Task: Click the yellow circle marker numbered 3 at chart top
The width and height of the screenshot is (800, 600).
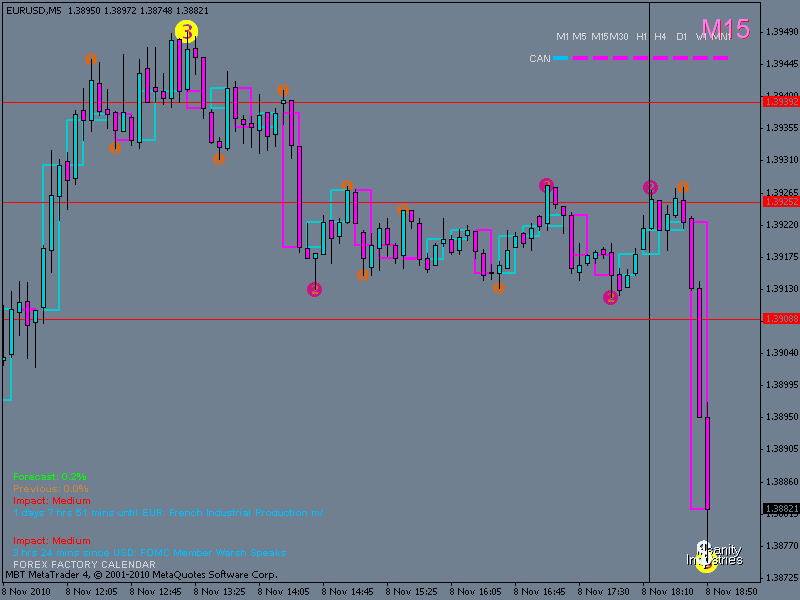Action: coord(186,32)
